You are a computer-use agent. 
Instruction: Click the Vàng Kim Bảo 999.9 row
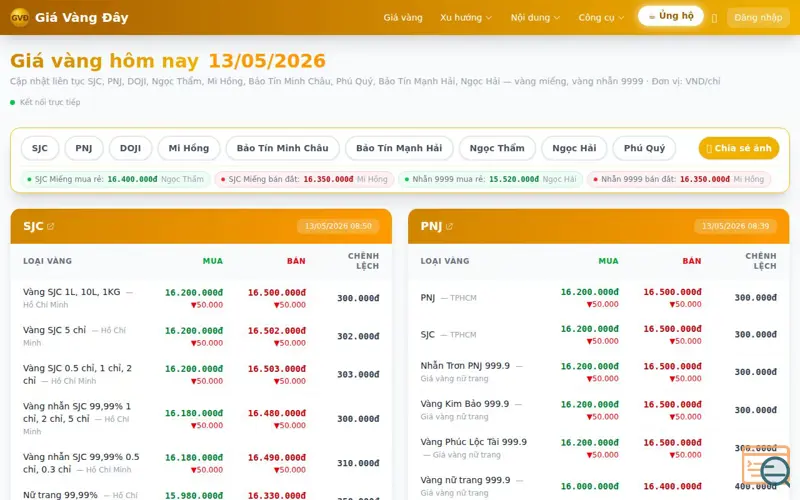(x=598, y=410)
